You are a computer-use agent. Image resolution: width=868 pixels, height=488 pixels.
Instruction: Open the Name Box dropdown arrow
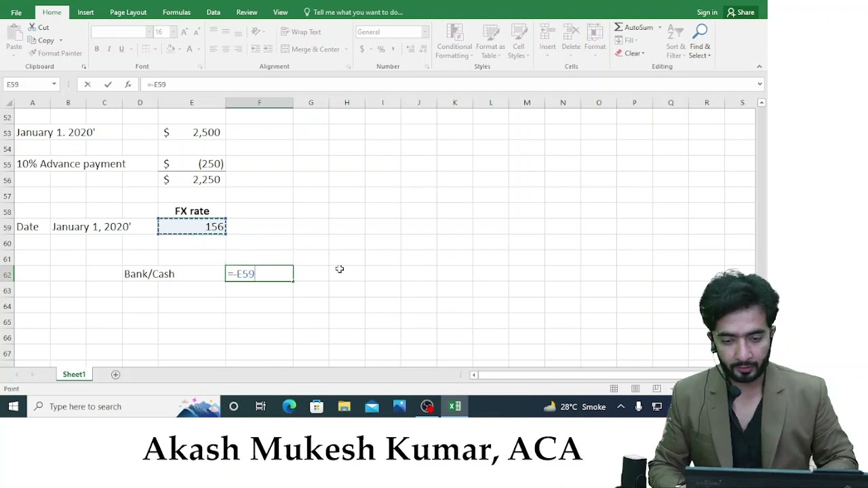(x=54, y=84)
